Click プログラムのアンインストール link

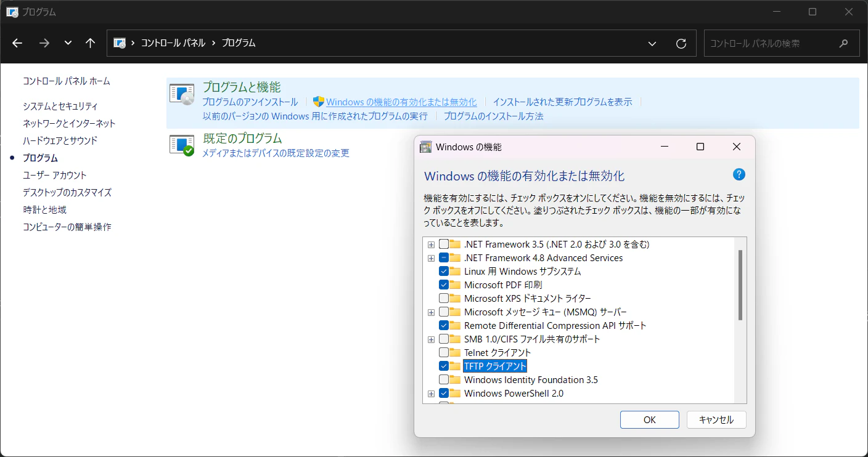point(250,102)
